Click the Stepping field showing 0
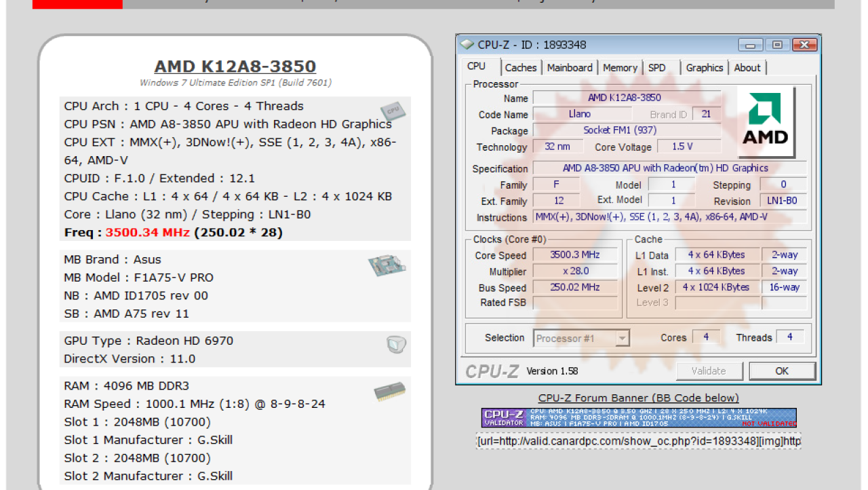The width and height of the screenshot is (868, 490). tap(784, 185)
